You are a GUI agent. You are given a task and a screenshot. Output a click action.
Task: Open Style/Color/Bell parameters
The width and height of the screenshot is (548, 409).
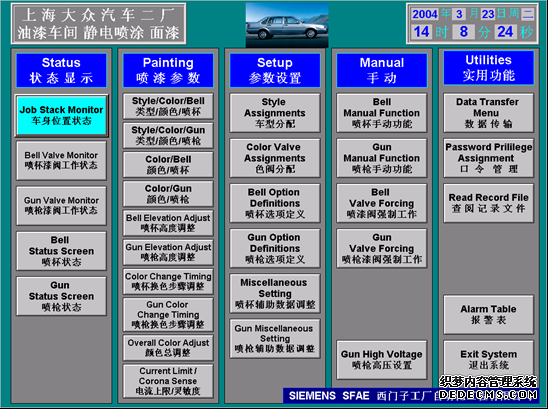click(168, 106)
